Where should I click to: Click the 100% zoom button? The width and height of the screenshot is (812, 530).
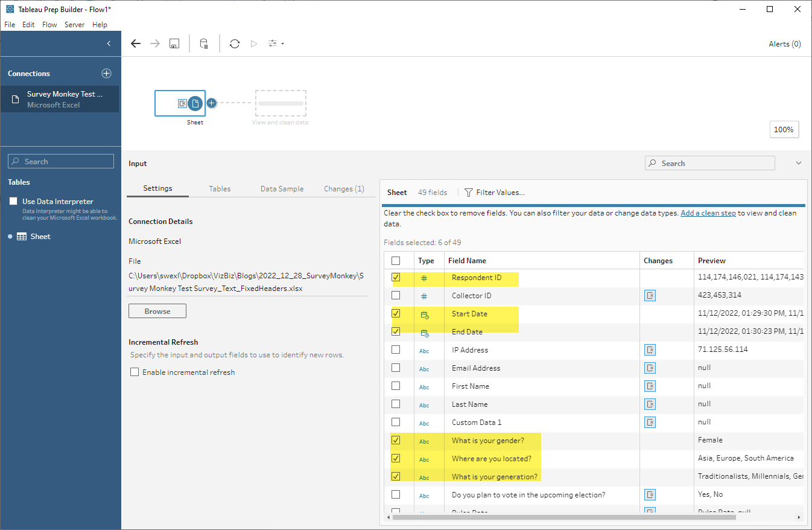click(x=784, y=129)
